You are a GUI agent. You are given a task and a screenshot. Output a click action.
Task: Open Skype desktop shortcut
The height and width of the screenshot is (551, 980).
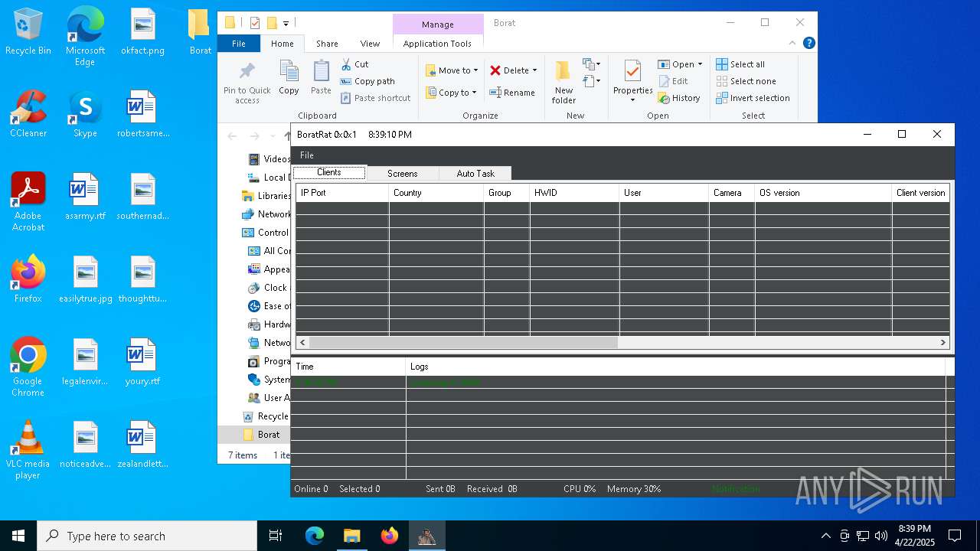85,114
